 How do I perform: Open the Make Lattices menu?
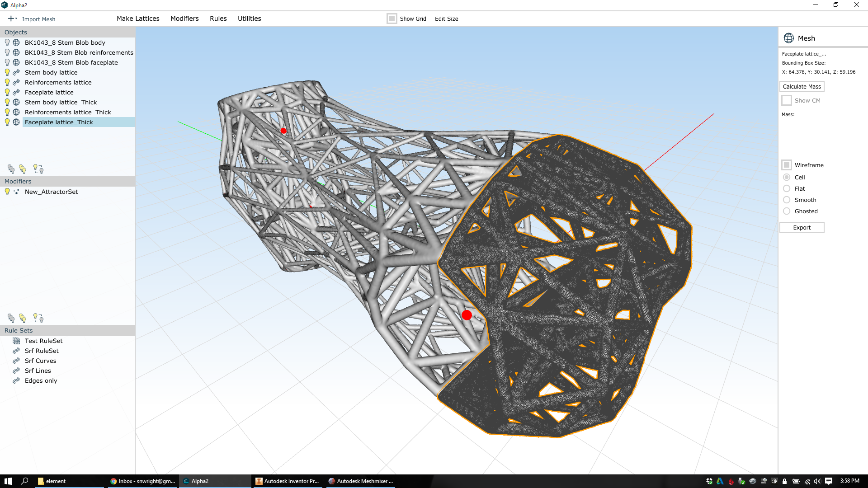tap(138, 19)
